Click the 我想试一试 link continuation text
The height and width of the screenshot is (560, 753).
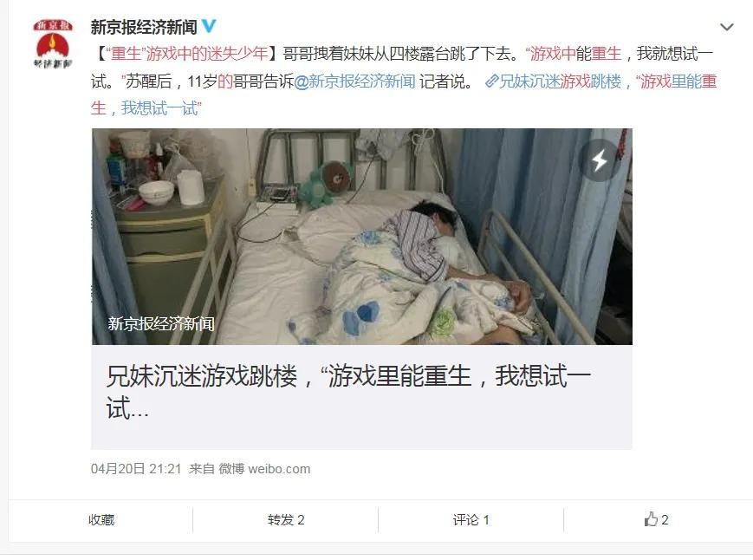click(x=160, y=108)
